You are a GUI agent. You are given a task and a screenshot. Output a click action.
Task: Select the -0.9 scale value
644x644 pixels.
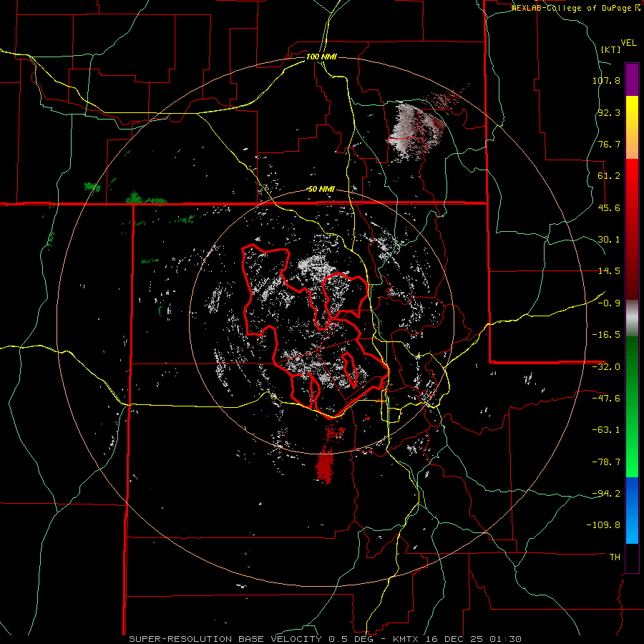[x=609, y=303]
